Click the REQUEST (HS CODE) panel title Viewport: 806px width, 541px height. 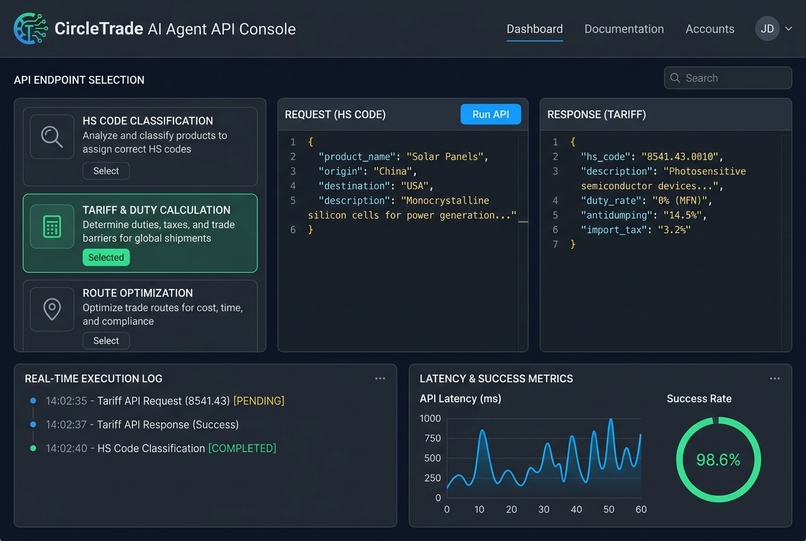pos(335,114)
